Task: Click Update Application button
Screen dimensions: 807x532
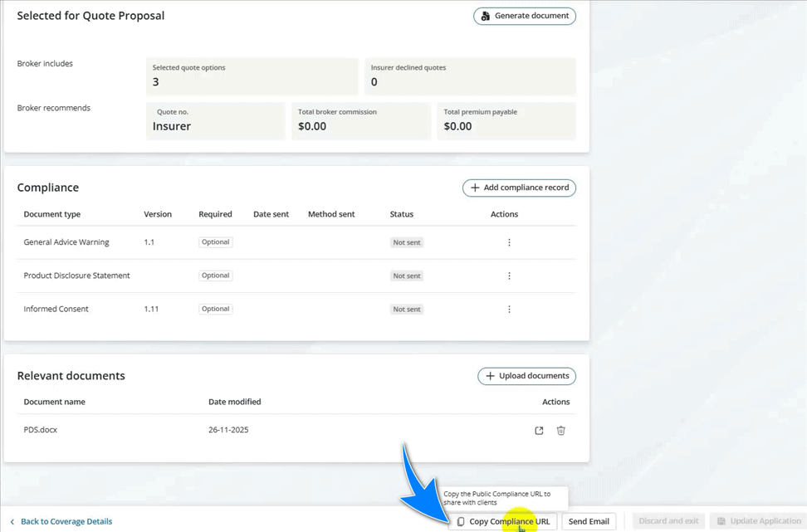Action: [759, 521]
